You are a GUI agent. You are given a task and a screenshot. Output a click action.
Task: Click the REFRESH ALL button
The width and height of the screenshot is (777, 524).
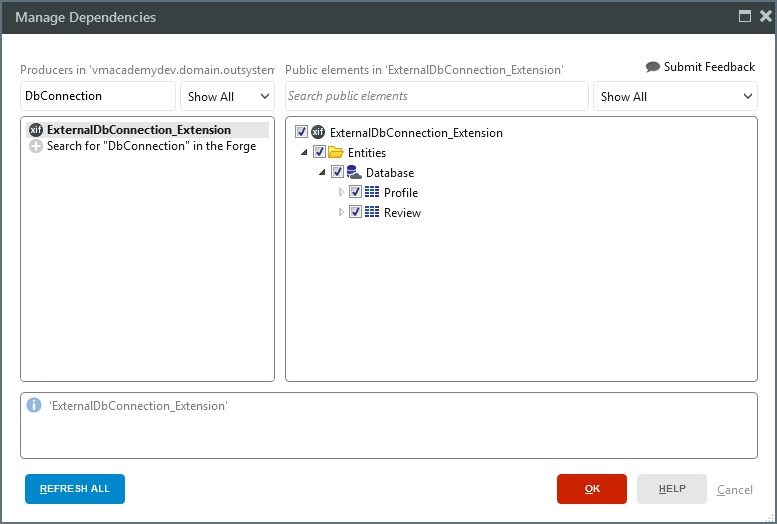coord(75,489)
